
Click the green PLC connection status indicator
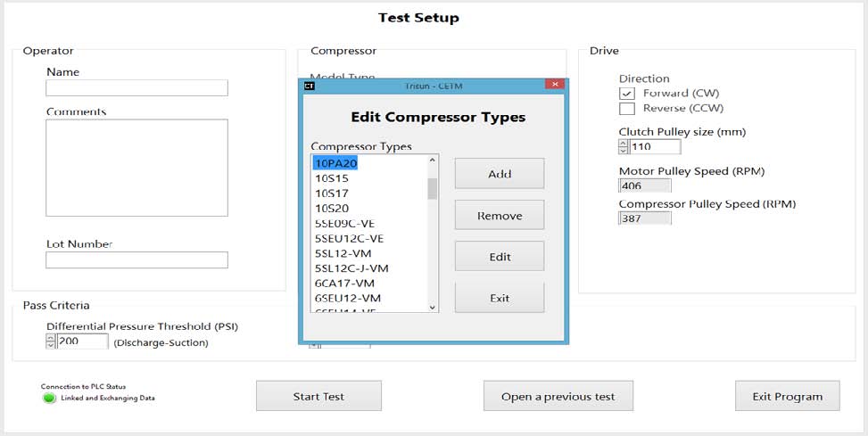pyautogui.click(x=49, y=398)
